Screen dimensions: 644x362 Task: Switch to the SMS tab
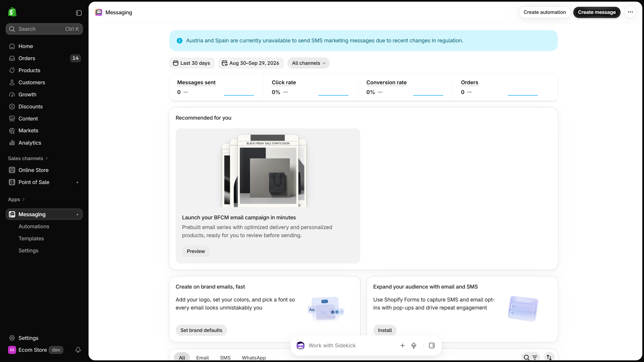click(225, 358)
